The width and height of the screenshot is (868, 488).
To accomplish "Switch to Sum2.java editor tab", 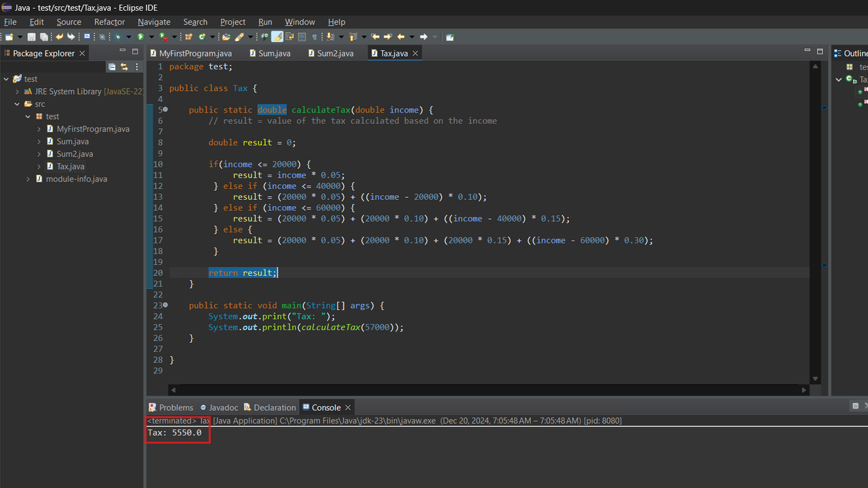I will 330,53.
